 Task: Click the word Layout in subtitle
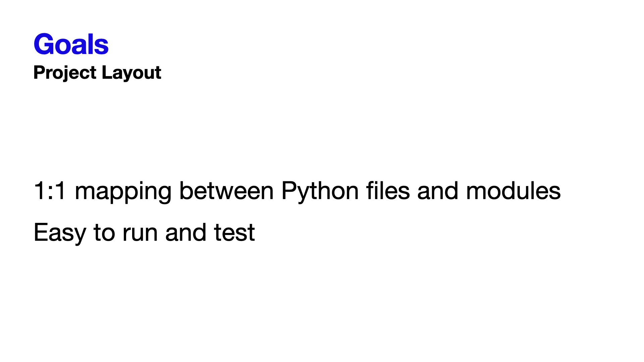click(x=131, y=73)
